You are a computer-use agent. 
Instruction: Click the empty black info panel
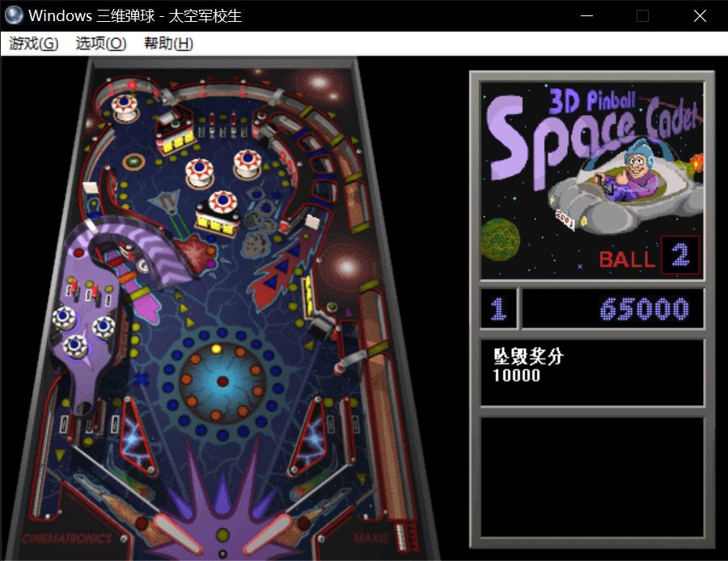[592, 477]
